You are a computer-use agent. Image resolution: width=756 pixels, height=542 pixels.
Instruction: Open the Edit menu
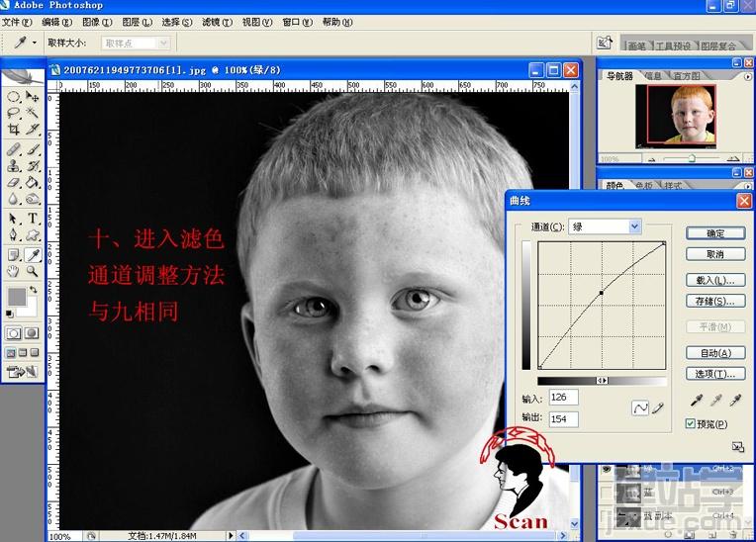click(x=56, y=22)
